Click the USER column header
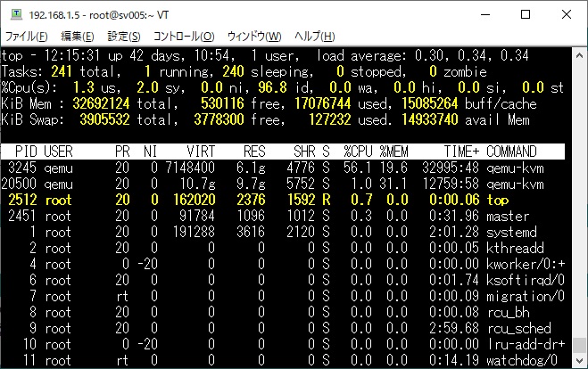 click(x=58, y=152)
